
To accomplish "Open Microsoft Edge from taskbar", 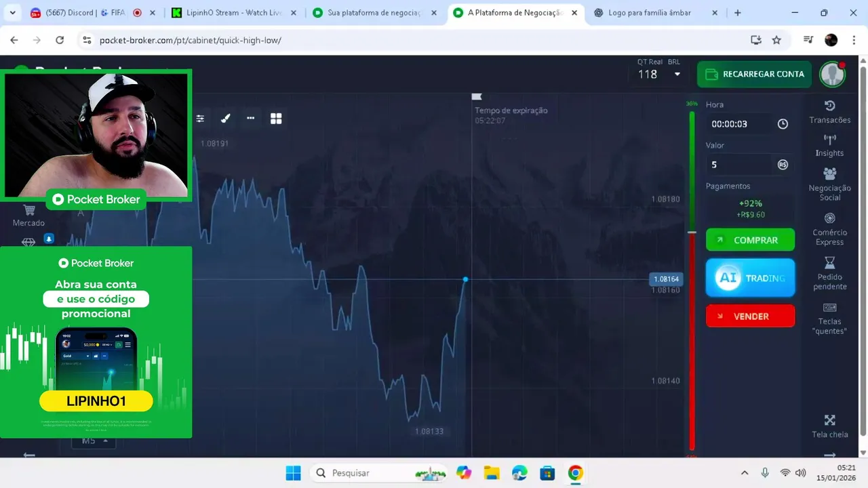I will click(x=519, y=473).
